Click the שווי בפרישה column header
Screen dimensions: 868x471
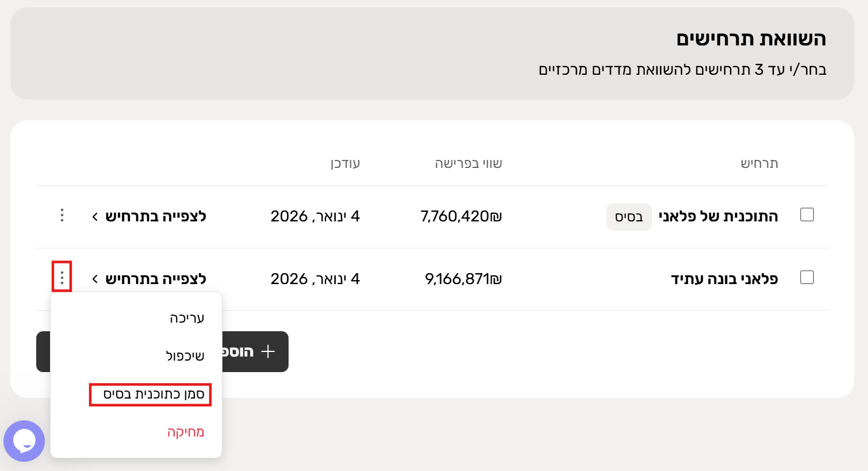468,163
